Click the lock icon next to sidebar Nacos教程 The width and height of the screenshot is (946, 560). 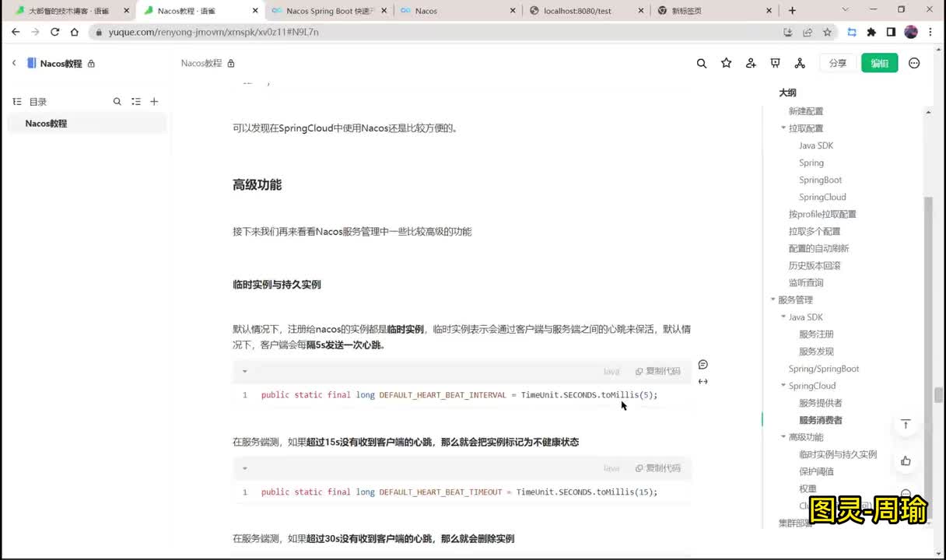pos(91,64)
